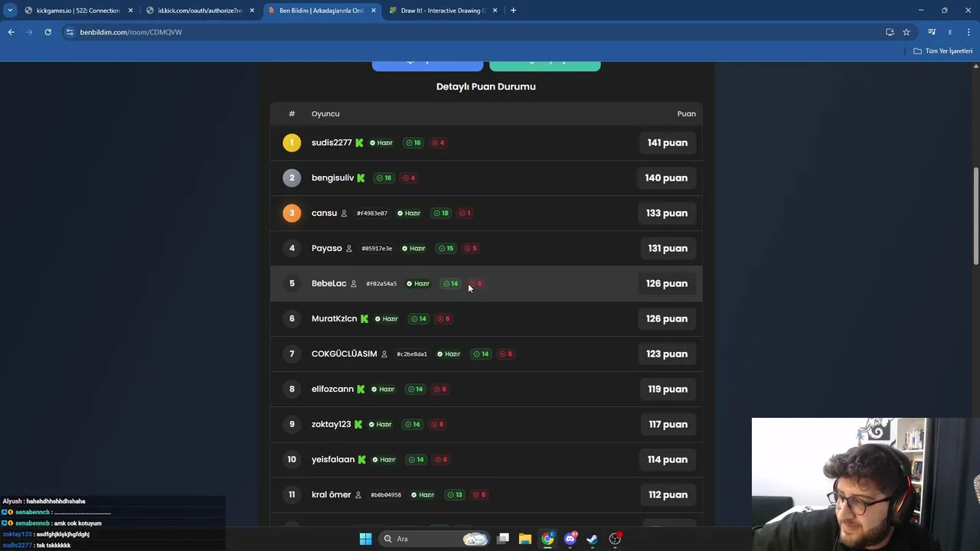This screenshot has height=551, width=980.
Task: Click the taskbar search box labeled Ara
Action: [433, 539]
